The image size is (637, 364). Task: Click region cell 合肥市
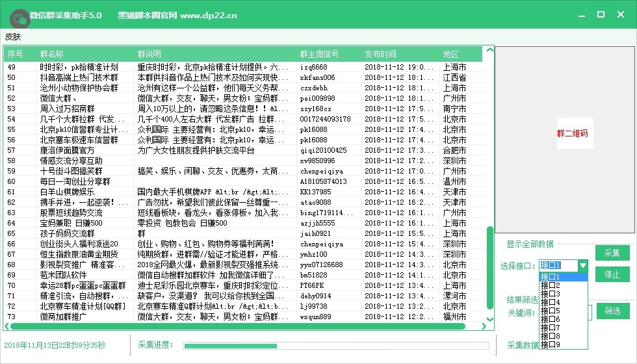[454, 150]
